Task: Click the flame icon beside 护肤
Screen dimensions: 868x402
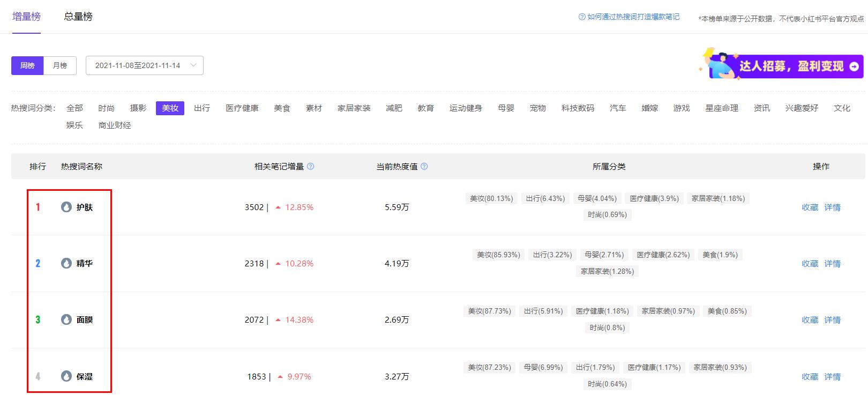Action: (x=66, y=207)
